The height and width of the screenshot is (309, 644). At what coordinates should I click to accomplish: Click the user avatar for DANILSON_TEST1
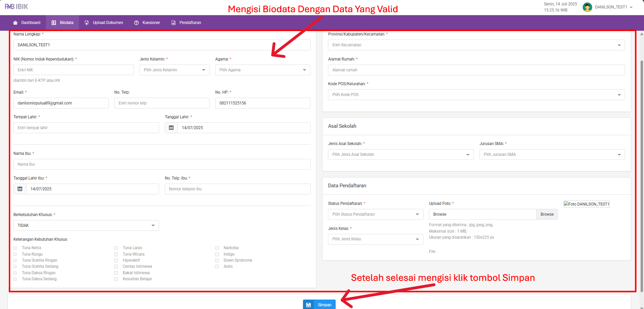[587, 7]
